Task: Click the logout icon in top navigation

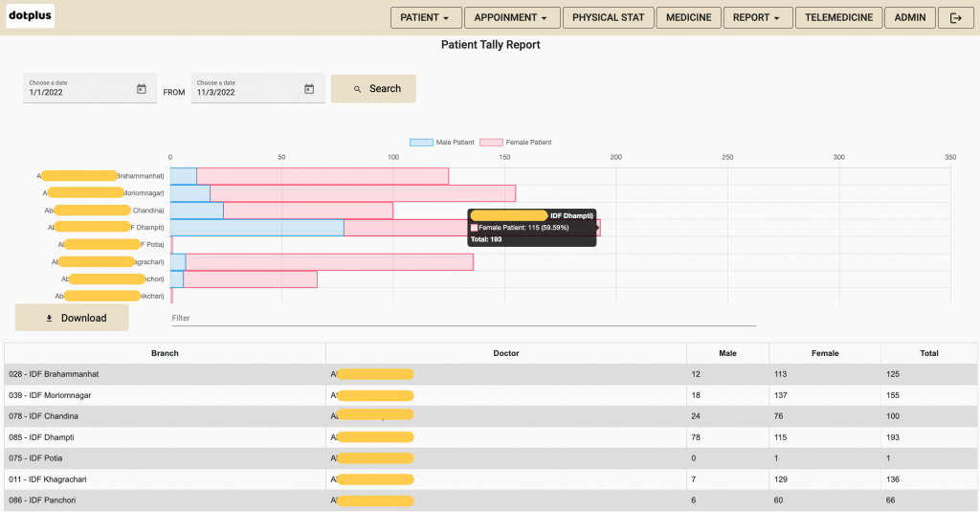Action: (x=955, y=18)
